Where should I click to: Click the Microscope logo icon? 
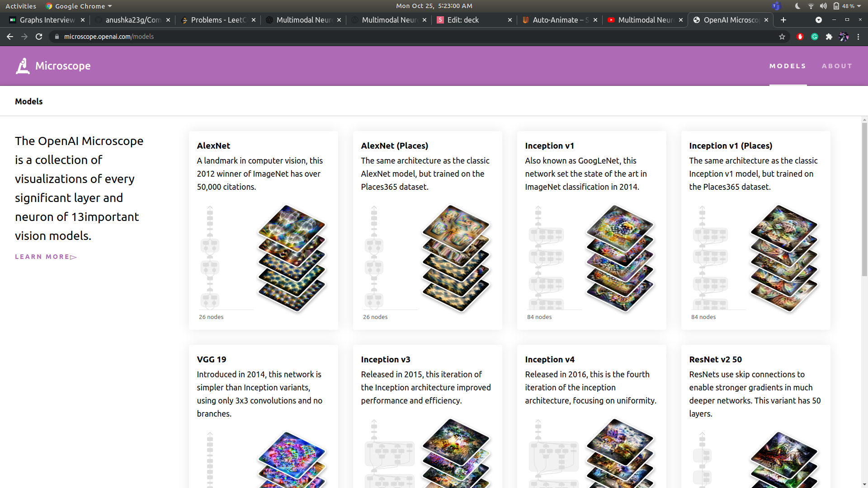pos(23,66)
